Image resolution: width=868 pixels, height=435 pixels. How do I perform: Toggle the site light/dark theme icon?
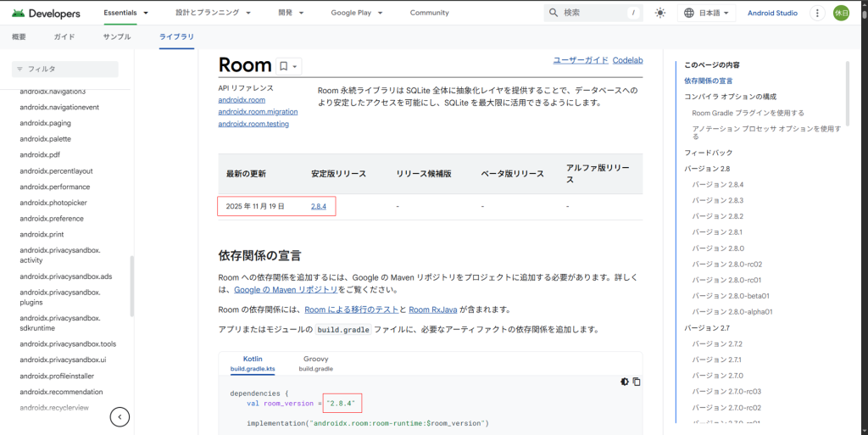[660, 13]
